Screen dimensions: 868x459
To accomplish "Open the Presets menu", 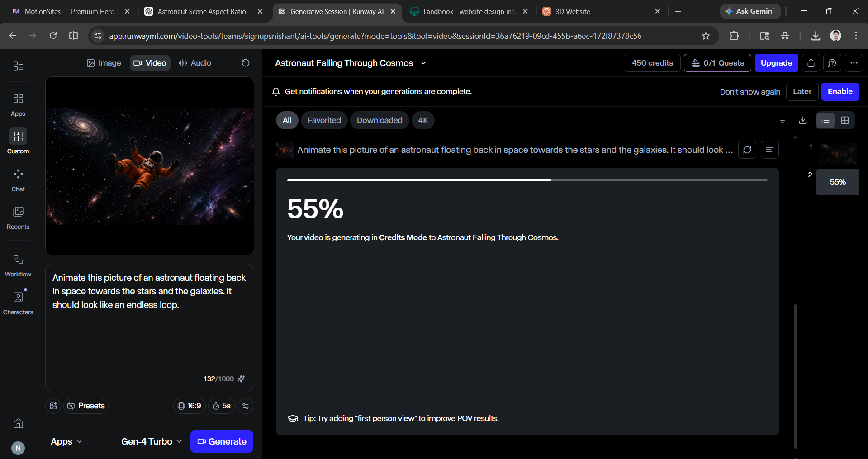I will 86,406.
